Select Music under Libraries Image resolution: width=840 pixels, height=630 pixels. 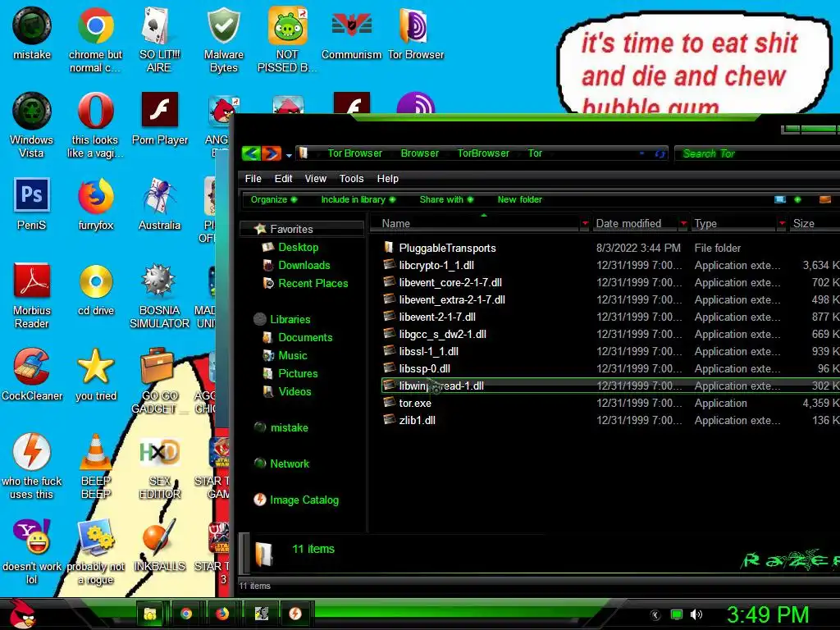(x=293, y=356)
